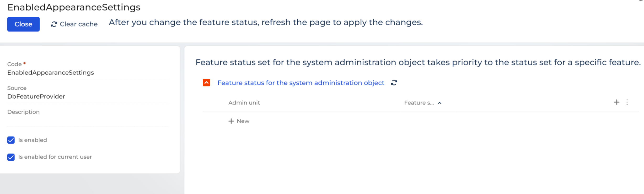Image resolution: width=644 pixels, height=194 pixels.
Task: Click the sort arrow on the Feature status column
Action: [x=440, y=103]
